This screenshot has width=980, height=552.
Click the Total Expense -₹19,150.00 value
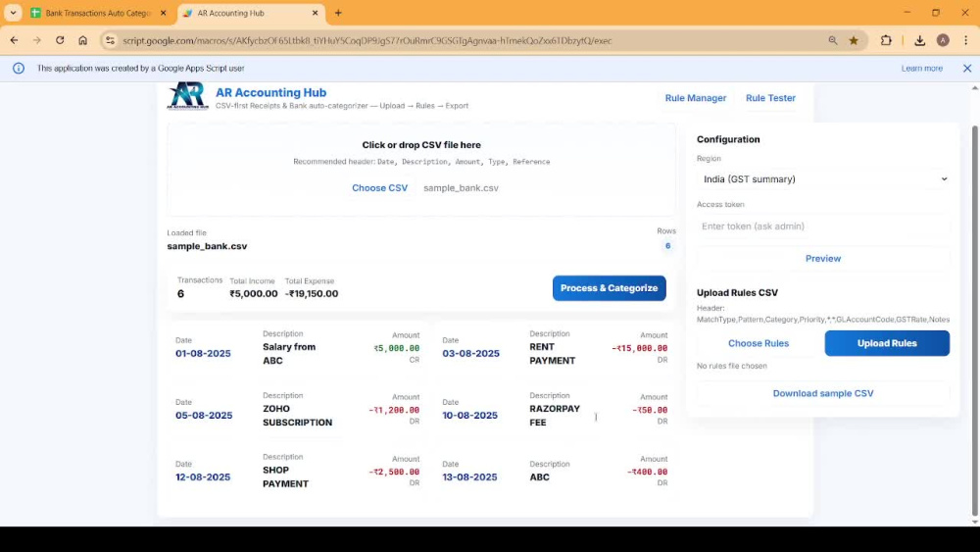312,294
